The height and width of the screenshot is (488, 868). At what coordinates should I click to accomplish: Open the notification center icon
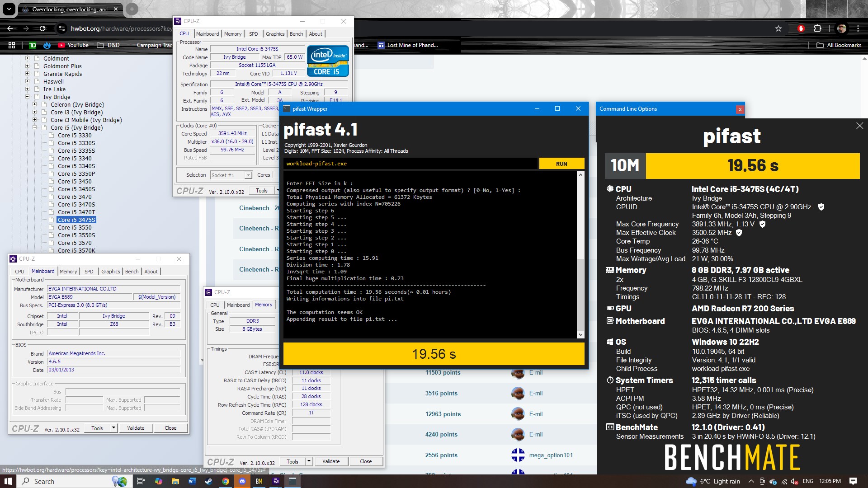(x=853, y=481)
